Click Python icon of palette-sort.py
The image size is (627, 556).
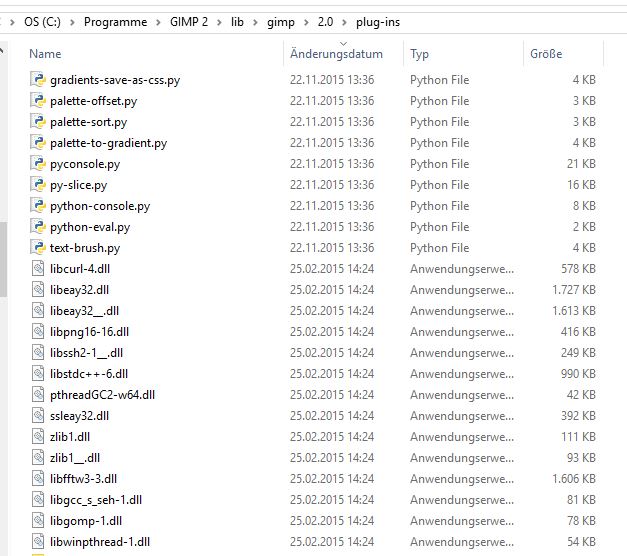click(38, 121)
